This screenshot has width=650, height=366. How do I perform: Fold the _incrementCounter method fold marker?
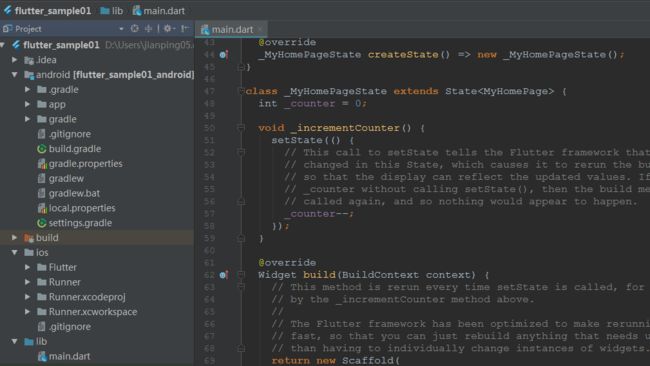point(241,128)
